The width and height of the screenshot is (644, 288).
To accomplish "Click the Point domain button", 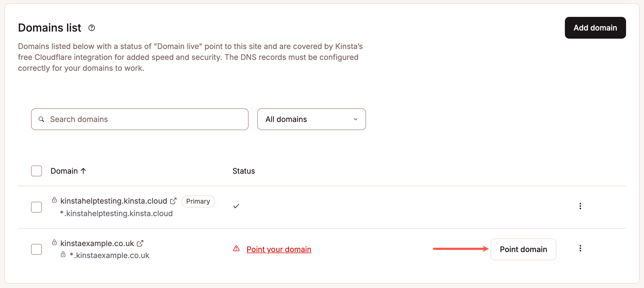I will pos(523,249).
